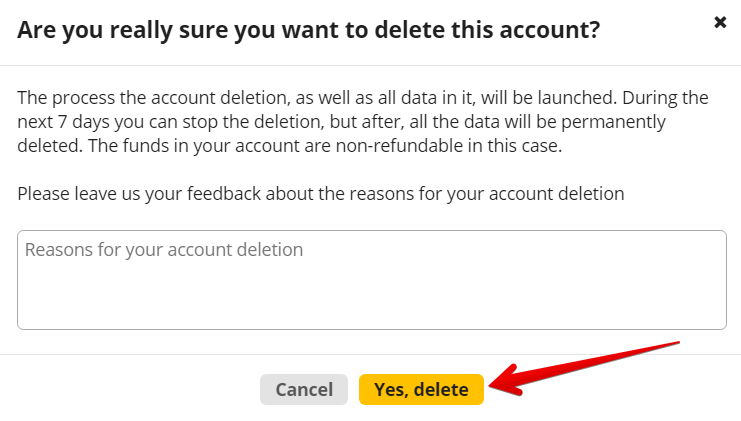Abort account deletion using the gray Cancel button

point(303,389)
